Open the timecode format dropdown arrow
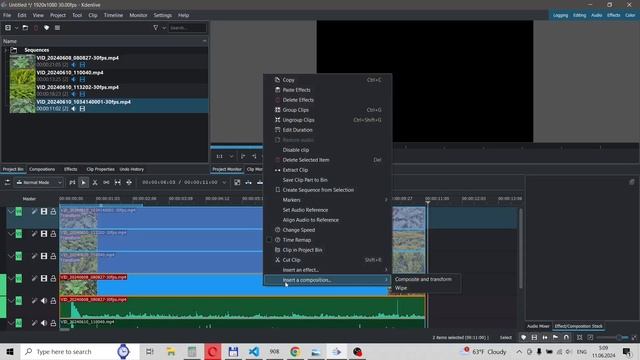The width and height of the screenshot is (640, 360). [224, 182]
